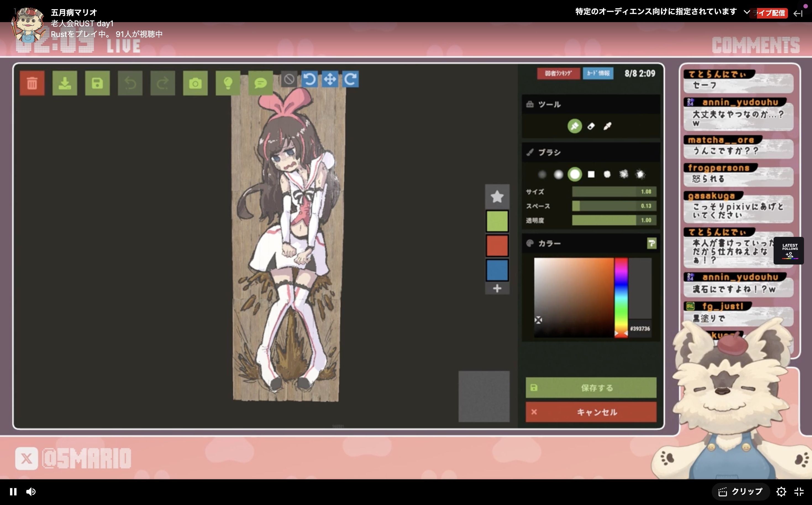Click the camera screenshot icon
Image resolution: width=812 pixels, height=505 pixels.
coord(195,83)
